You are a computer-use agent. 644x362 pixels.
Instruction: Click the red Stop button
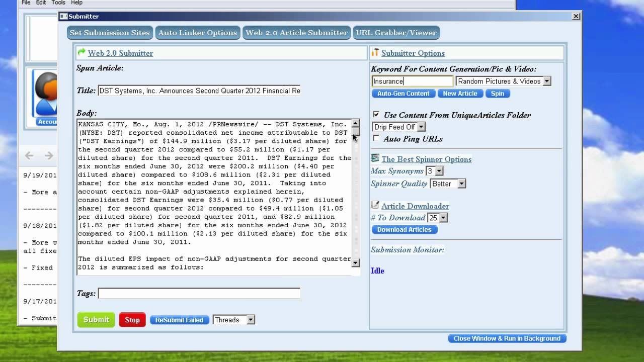click(x=132, y=320)
